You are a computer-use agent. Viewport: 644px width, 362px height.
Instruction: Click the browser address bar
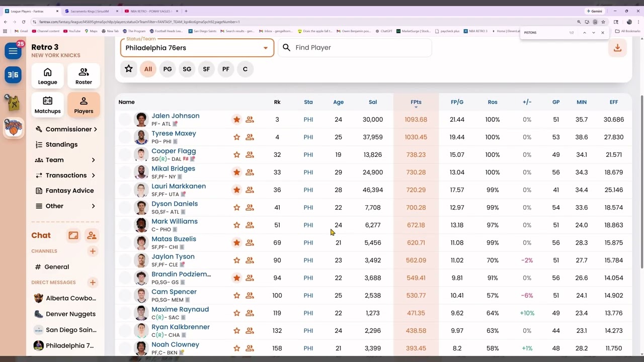click(302, 22)
